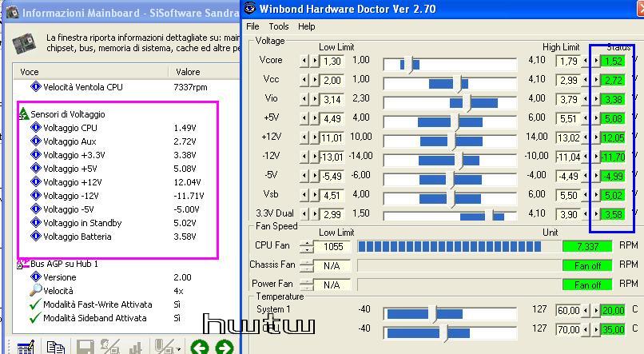The width and height of the screenshot is (644, 354).
Task: Click the diamond icon beside Voltaggio +5V
Action: (x=36, y=168)
